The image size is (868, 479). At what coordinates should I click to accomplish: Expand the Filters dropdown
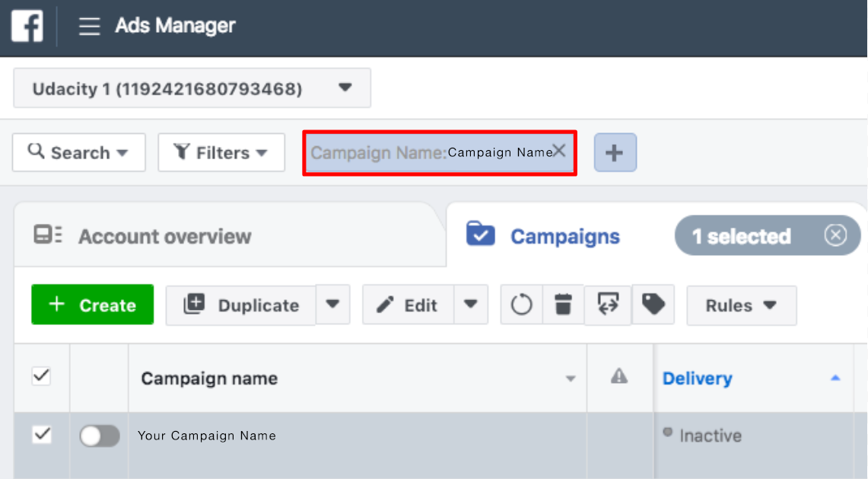[221, 153]
